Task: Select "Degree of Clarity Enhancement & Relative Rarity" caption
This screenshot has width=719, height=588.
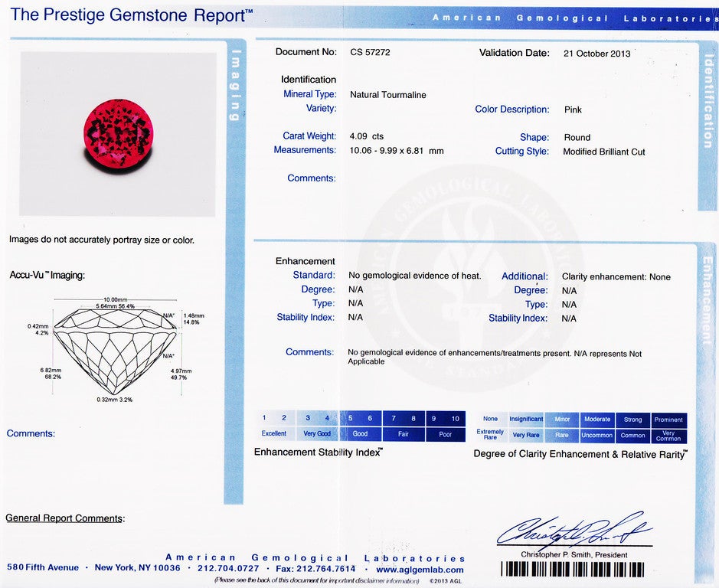Action: click(x=580, y=454)
